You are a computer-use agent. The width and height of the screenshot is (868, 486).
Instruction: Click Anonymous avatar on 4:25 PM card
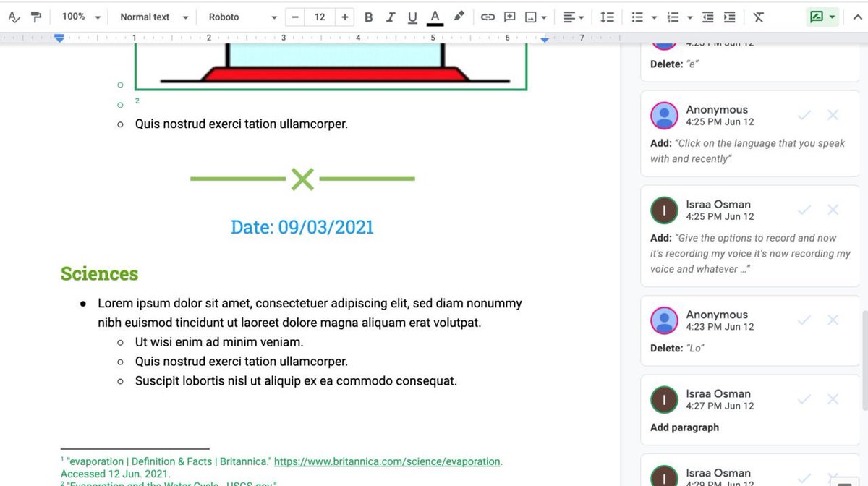pyautogui.click(x=664, y=116)
